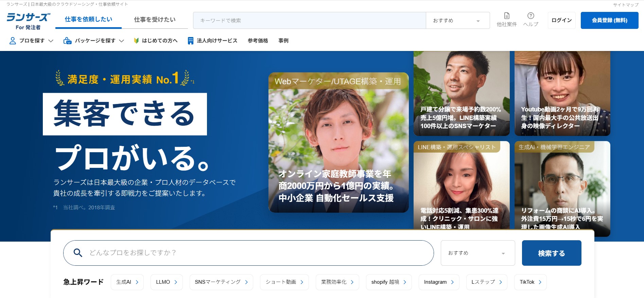Click the Lancers logo
This screenshot has height=298, width=644.
pyautogui.click(x=28, y=18)
